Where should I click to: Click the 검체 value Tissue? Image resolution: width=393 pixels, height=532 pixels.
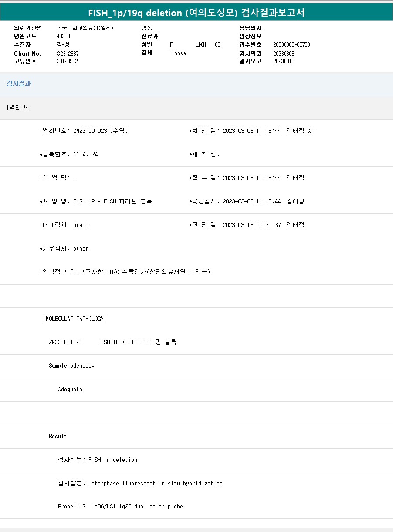pos(178,53)
